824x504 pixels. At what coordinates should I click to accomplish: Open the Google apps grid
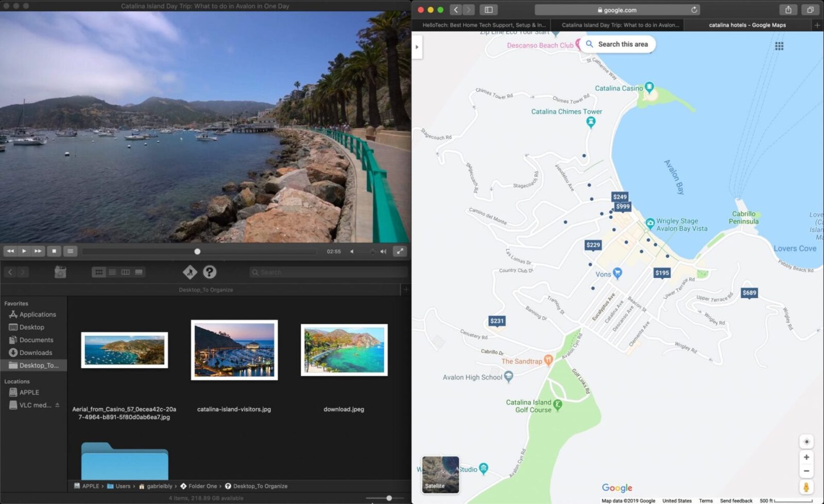[x=779, y=46]
